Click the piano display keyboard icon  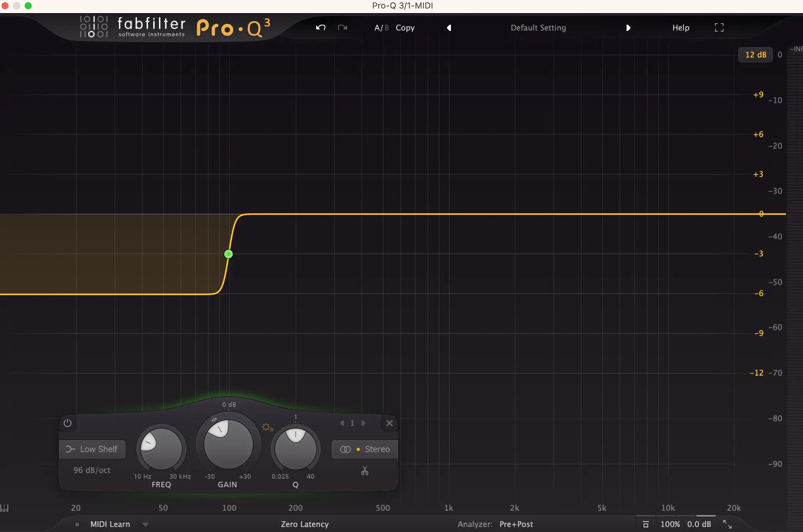5,508
